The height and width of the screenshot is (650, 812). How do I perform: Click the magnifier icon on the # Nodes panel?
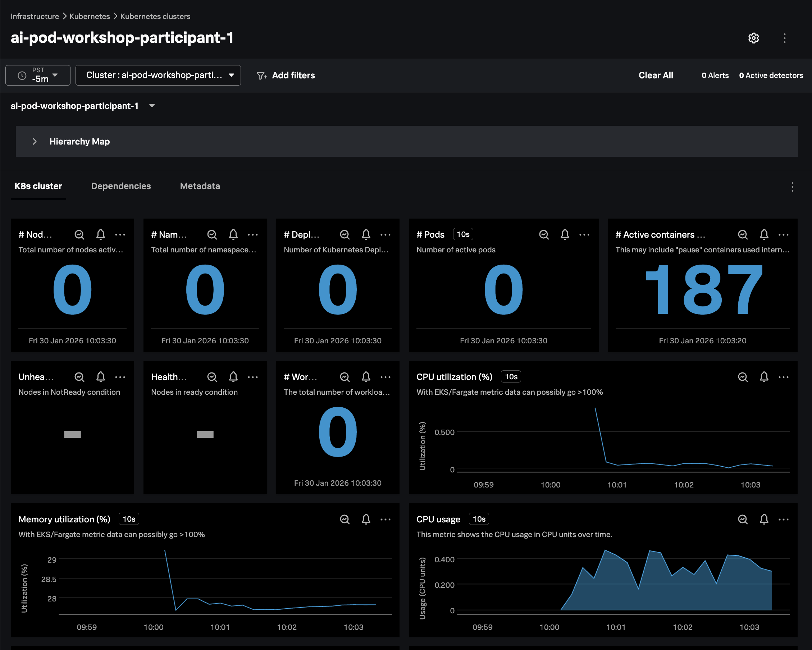[x=79, y=234]
